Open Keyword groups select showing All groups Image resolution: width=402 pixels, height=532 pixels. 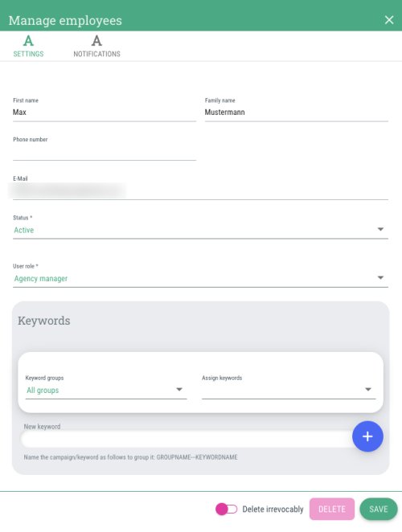coord(106,391)
